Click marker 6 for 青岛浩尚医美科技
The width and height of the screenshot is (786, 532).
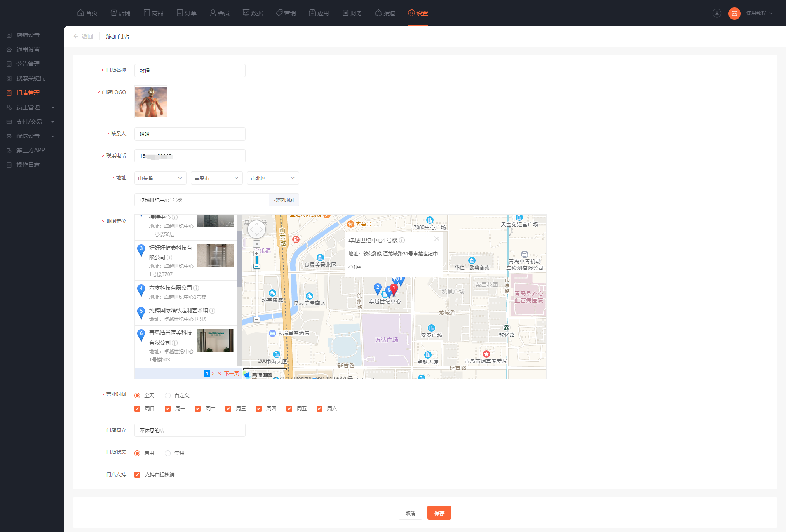pos(141,335)
